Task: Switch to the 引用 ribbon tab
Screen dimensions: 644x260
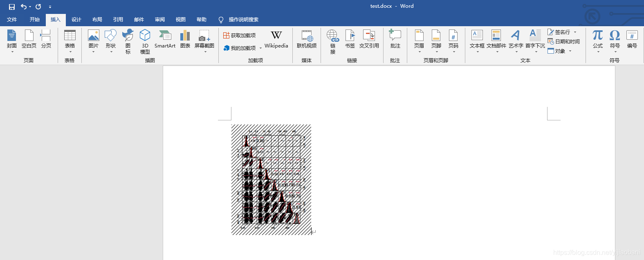Action: point(118,20)
